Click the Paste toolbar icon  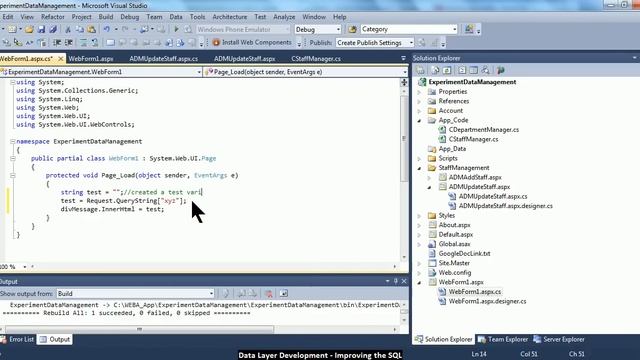pos(91,29)
